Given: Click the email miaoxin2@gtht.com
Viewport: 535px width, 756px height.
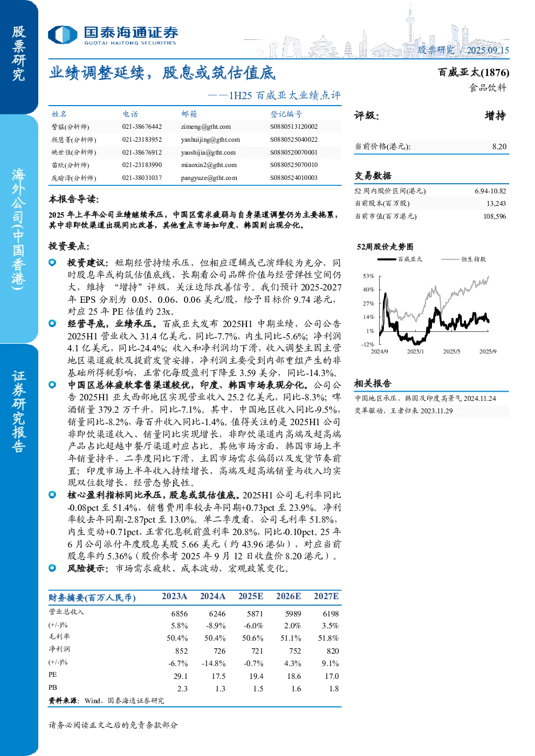Looking at the screenshot, I should [x=209, y=165].
